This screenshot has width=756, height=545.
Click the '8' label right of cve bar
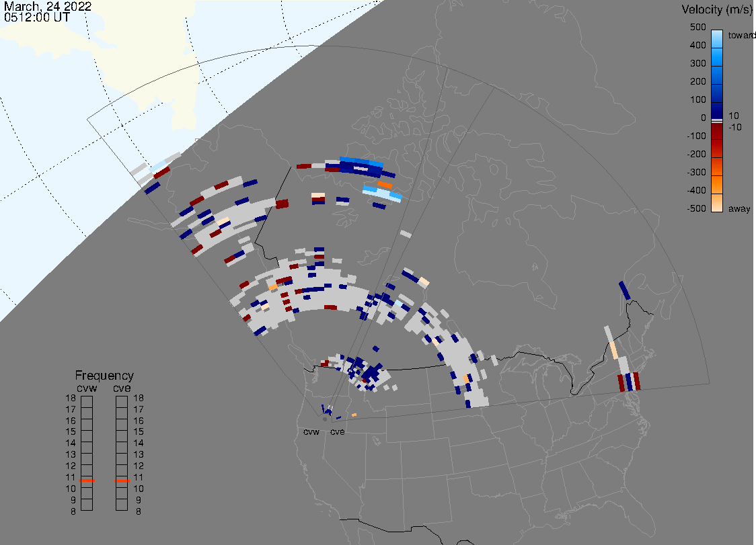pyautogui.click(x=139, y=511)
